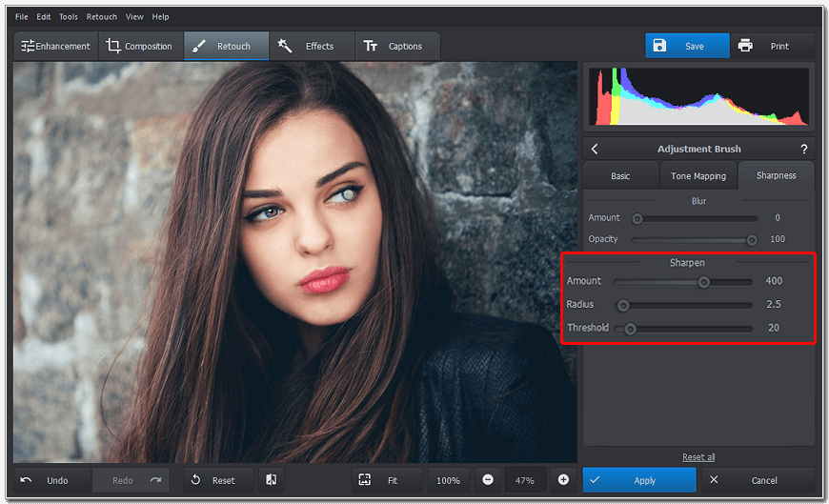Go back using the Adjustment Brush arrow
829x504 pixels.
[595, 150]
